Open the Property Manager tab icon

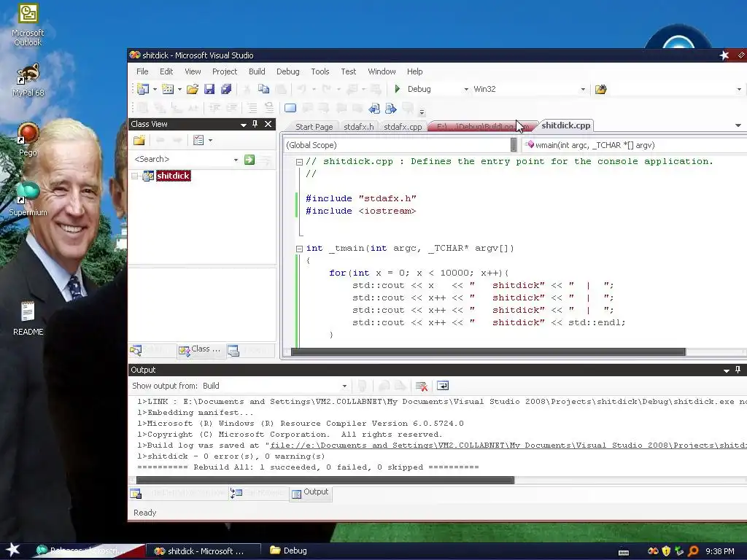pos(233,351)
